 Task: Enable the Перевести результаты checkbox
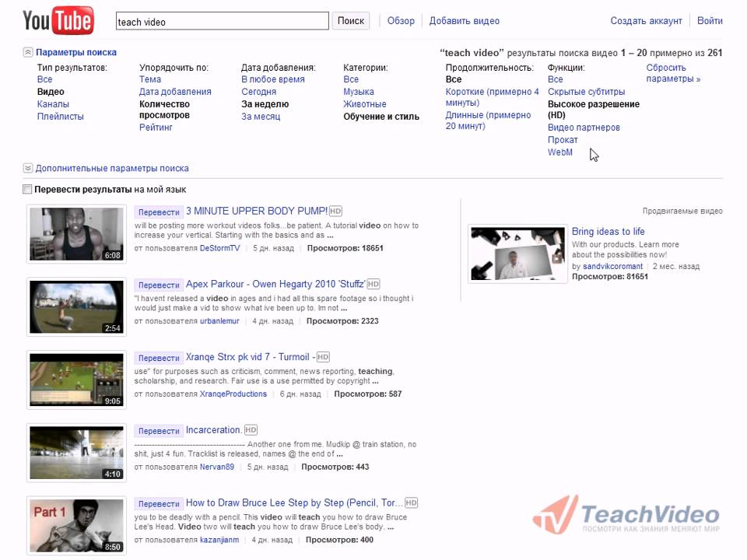click(27, 189)
